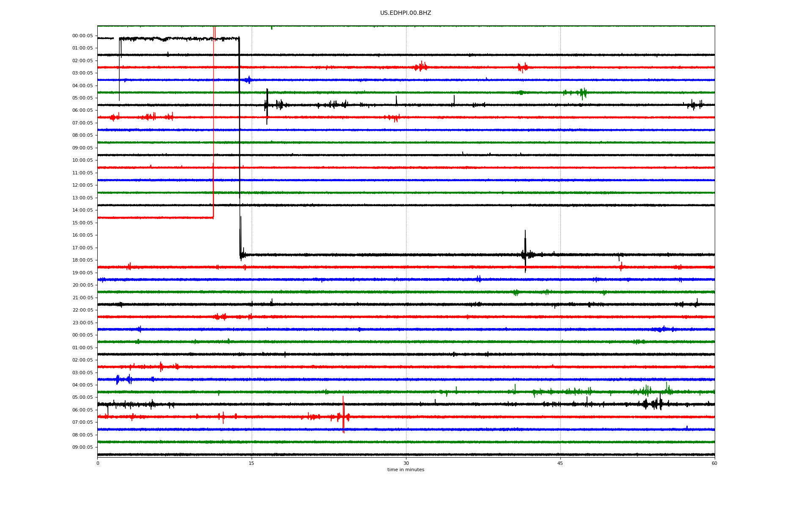Click the 15:00:05 time label
This screenshot has height=508, width=812.
[82, 223]
